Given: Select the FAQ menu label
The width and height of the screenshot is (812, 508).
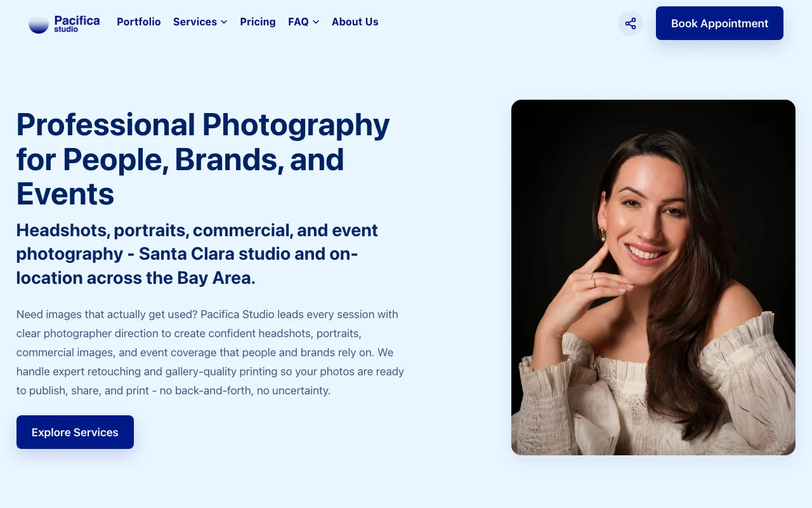Looking at the screenshot, I should (298, 22).
